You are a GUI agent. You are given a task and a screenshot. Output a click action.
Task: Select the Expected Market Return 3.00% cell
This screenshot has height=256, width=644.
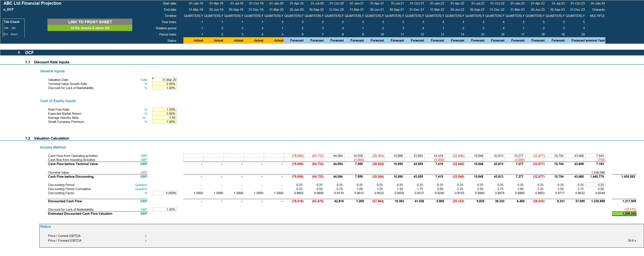coord(165,114)
